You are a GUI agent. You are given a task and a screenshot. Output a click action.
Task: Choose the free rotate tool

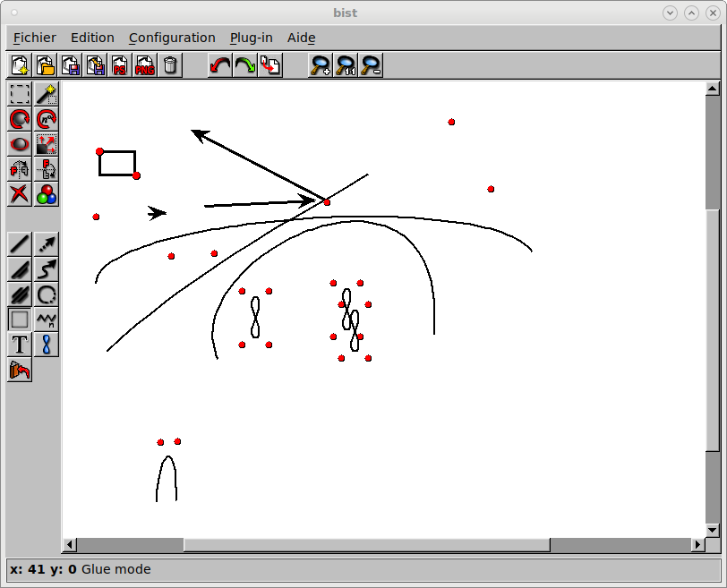pos(20,119)
